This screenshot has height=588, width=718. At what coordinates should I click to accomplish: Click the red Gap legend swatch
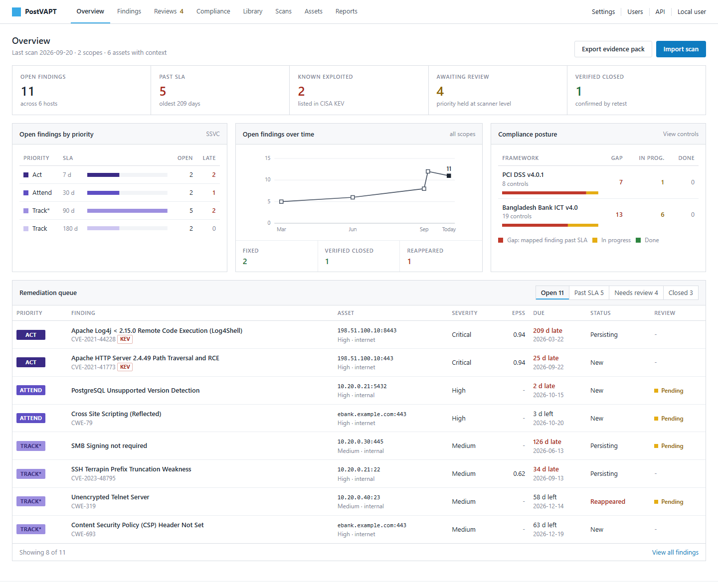click(501, 240)
